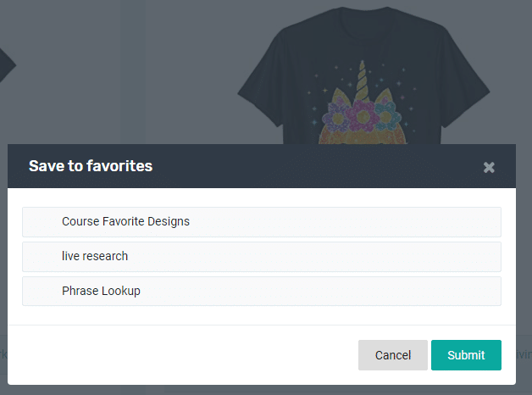Pick the Phrase Lookup favorites list
The width and height of the screenshot is (532, 395).
[262, 291]
